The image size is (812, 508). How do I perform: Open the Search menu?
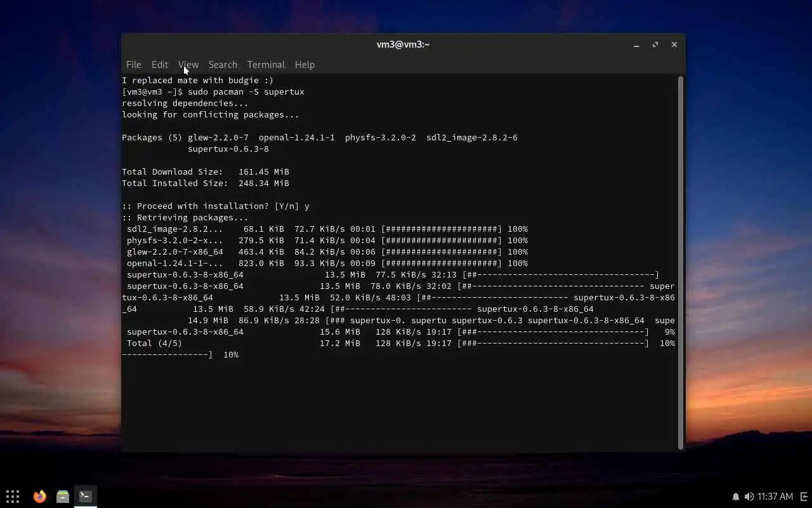click(x=223, y=65)
